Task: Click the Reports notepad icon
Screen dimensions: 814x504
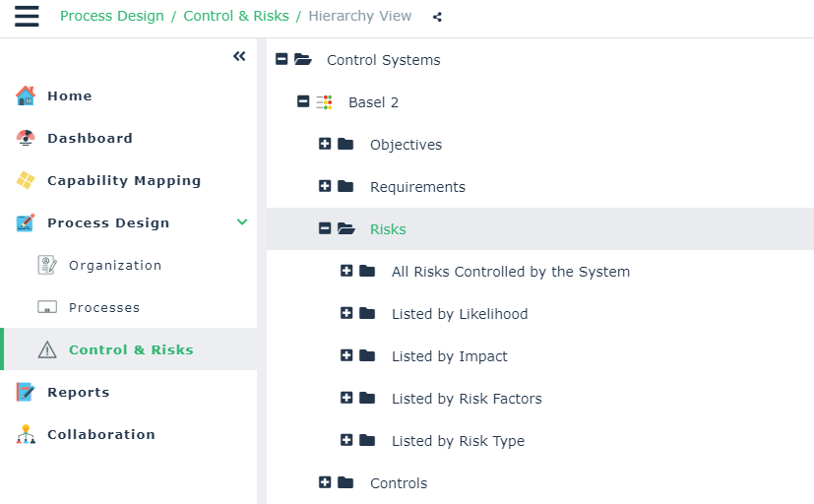Action: coord(26,393)
